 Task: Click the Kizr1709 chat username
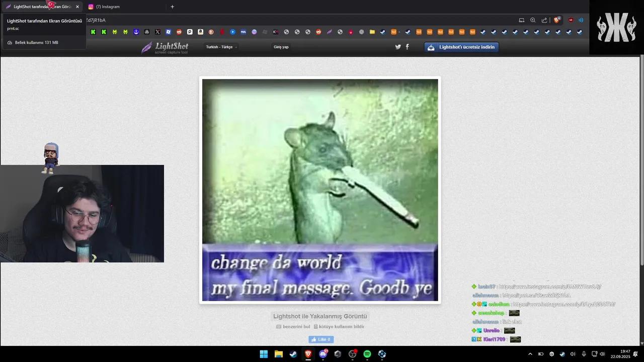pyautogui.click(x=495, y=339)
